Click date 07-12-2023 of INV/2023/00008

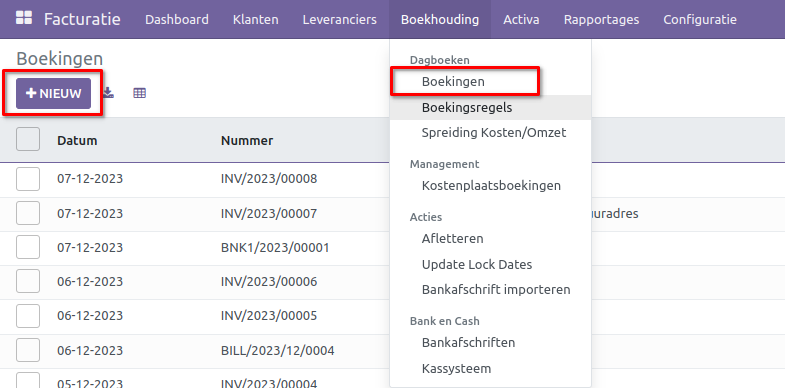click(90, 179)
